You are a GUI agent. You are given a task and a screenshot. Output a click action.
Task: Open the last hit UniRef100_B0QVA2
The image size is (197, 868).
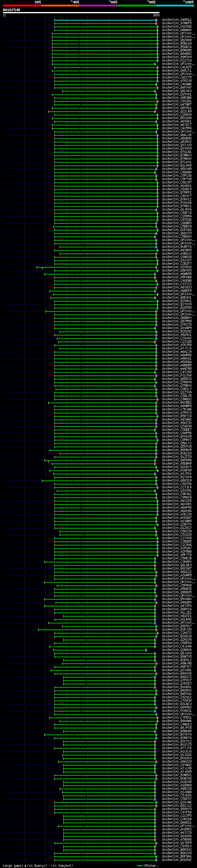176,860
